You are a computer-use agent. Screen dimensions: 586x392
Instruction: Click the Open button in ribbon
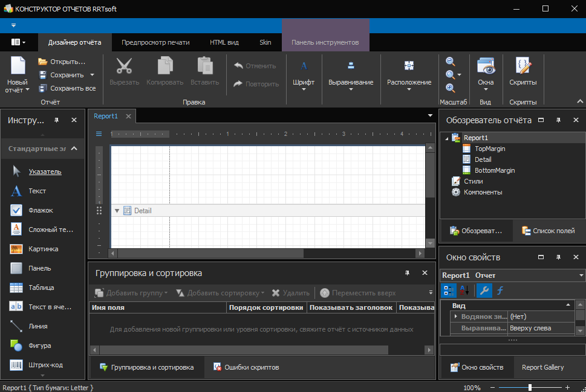point(62,62)
